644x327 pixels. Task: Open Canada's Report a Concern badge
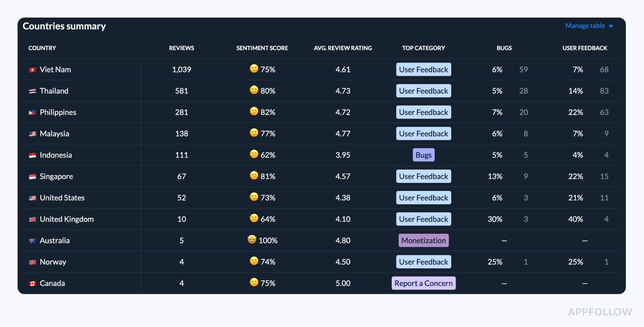[423, 283]
